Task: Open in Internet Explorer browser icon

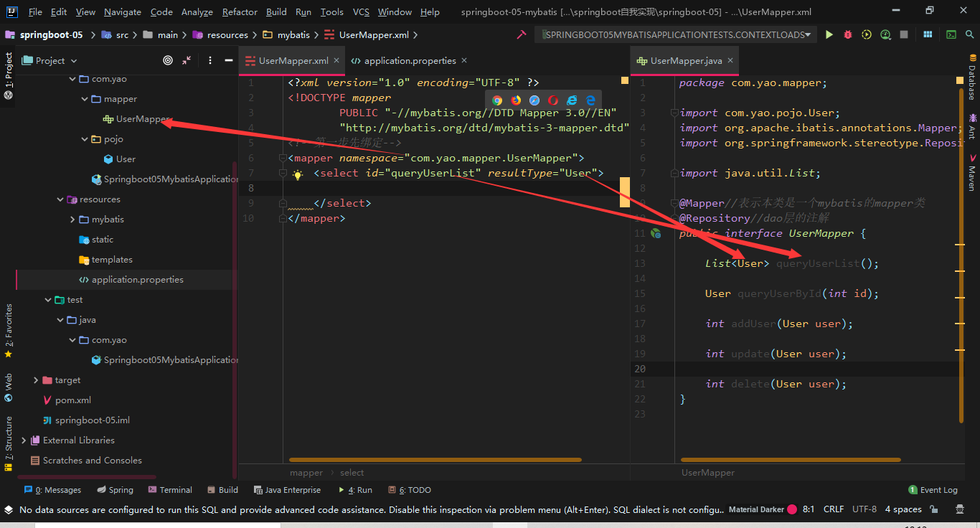Action: click(572, 100)
